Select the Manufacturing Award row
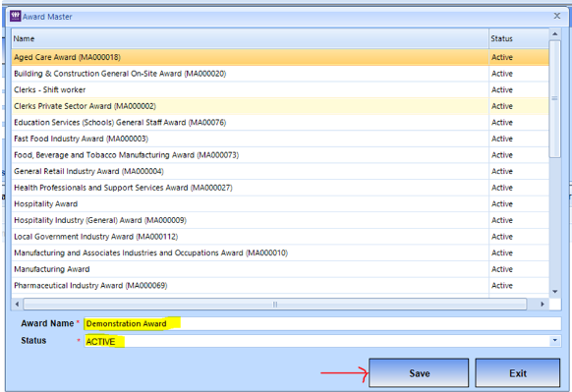 [x=280, y=269]
